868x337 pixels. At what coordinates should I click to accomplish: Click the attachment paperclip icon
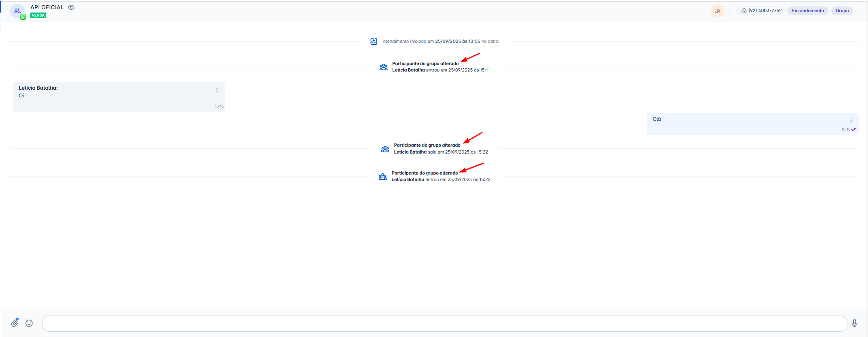coord(15,323)
